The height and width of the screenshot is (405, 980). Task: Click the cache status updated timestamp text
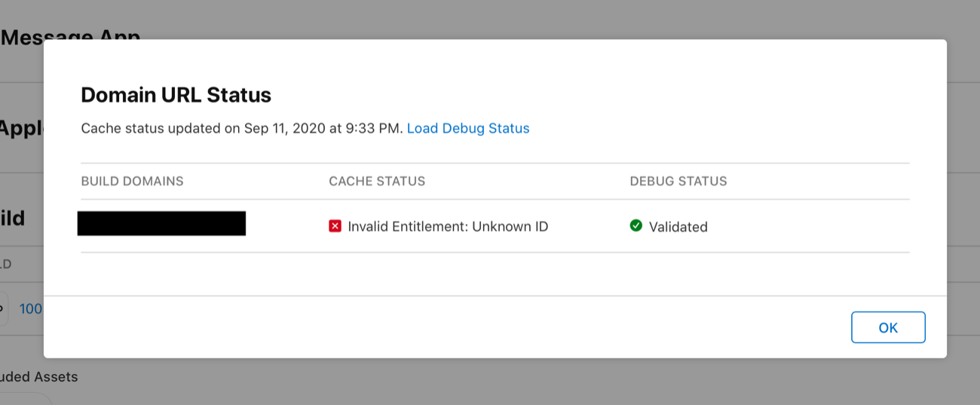pyautogui.click(x=242, y=128)
